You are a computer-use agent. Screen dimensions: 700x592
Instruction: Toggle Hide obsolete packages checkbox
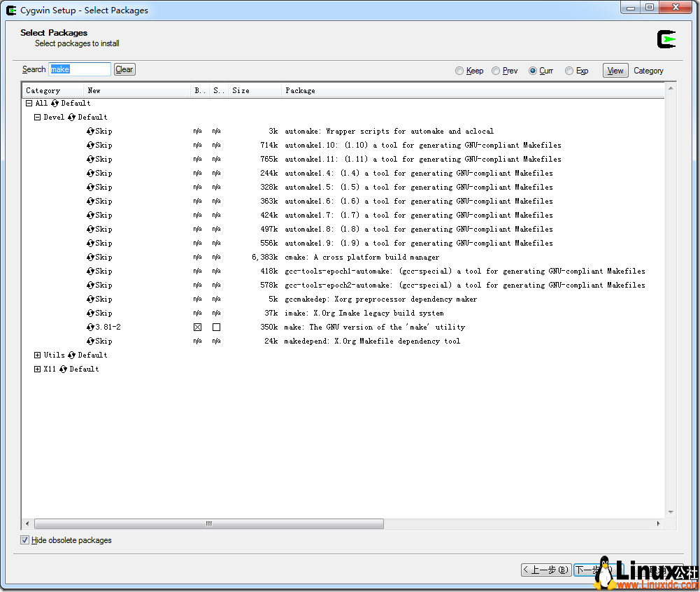(25, 540)
